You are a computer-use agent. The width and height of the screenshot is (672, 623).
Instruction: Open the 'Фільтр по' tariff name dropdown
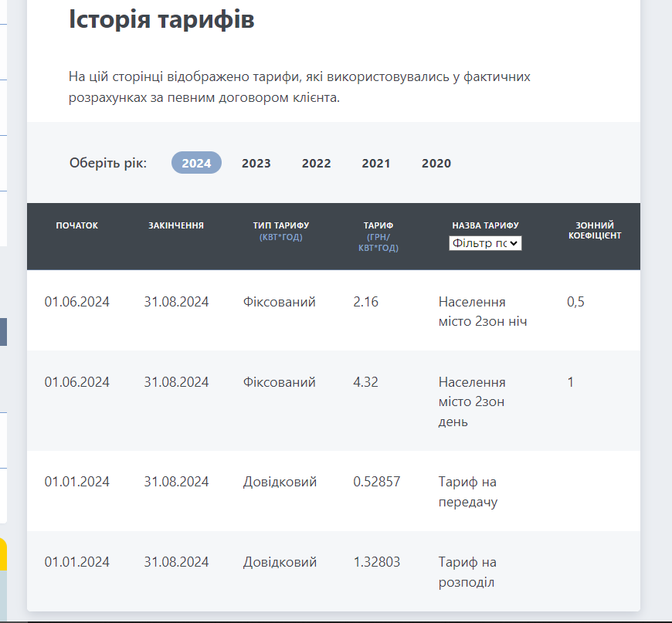pyautogui.click(x=485, y=243)
